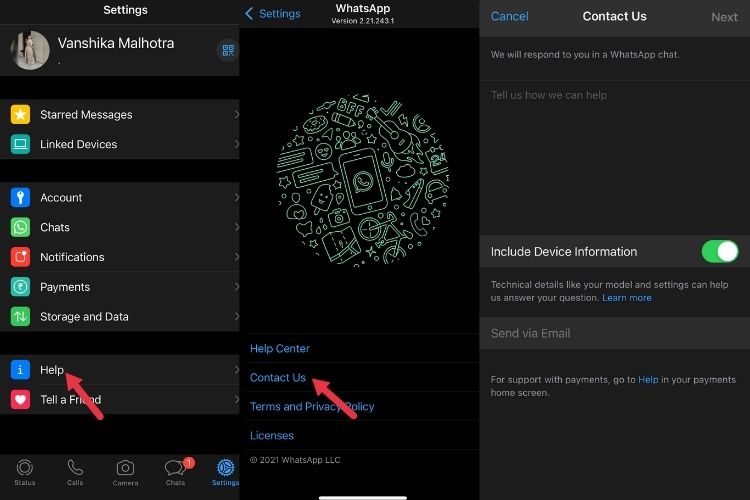Click the Tell a Friend heart icon
Image resolution: width=750 pixels, height=500 pixels.
tap(20, 400)
